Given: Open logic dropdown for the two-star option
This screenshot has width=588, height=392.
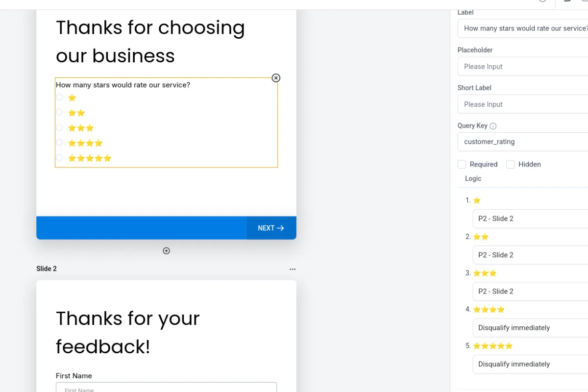Looking at the screenshot, I should point(530,255).
